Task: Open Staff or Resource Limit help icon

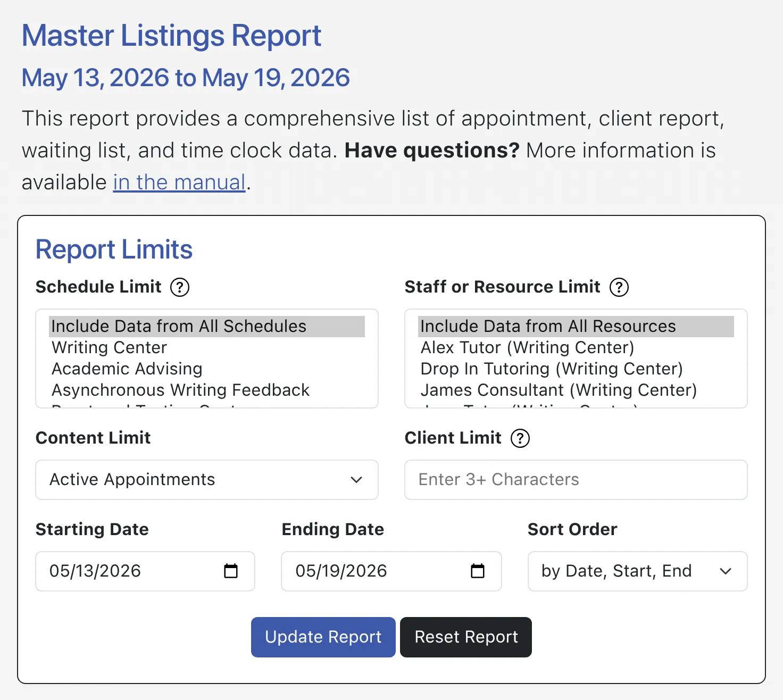Action: [x=619, y=287]
